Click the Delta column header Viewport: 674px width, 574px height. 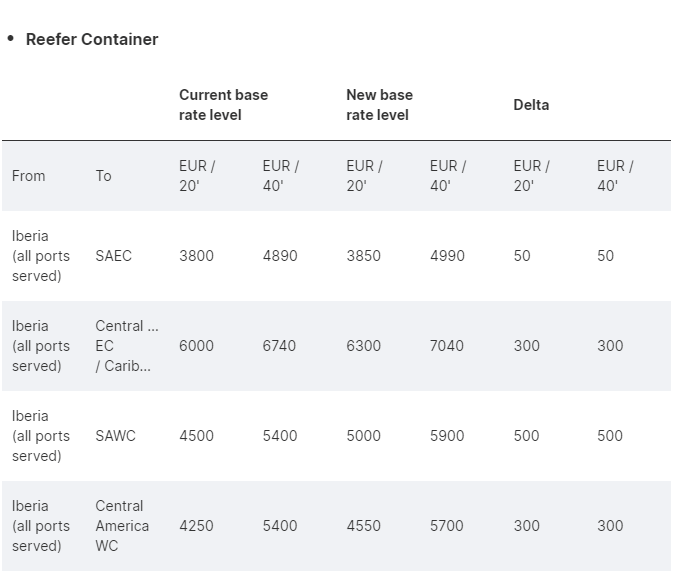coord(531,105)
